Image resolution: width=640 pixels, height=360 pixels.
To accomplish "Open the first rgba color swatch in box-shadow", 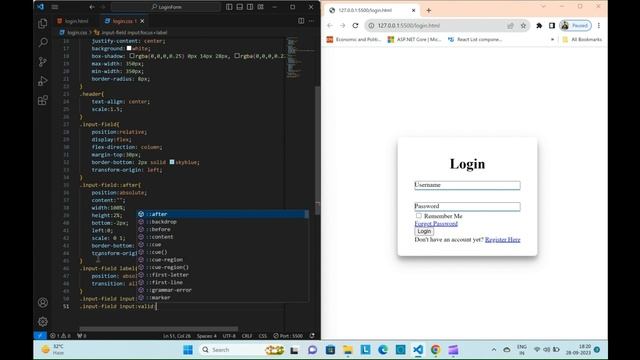I will [x=132, y=56].
